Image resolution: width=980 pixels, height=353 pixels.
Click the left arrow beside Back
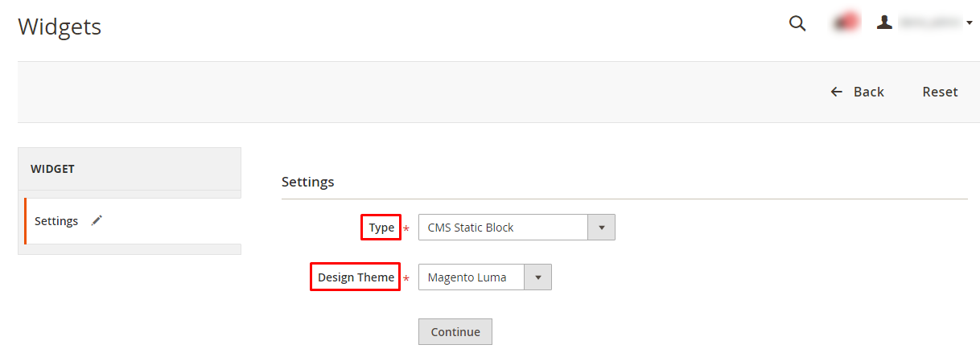pyautogui.click(x=837, y=92)
